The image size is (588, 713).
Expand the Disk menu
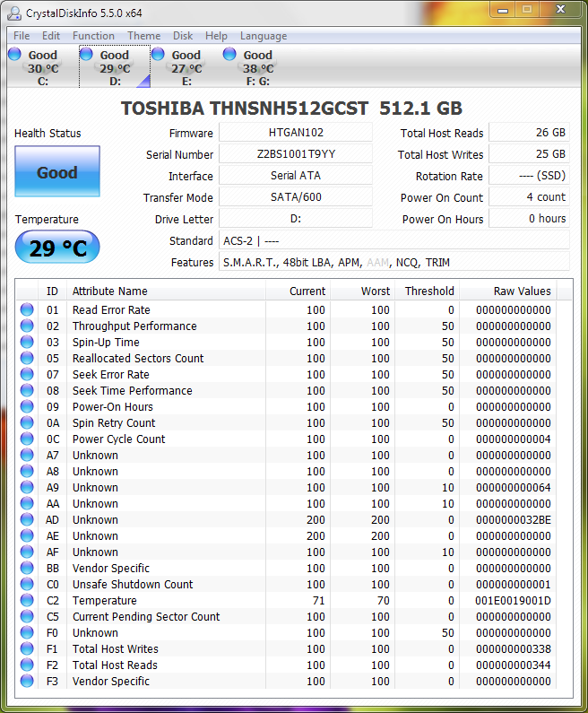coord(183,36)
